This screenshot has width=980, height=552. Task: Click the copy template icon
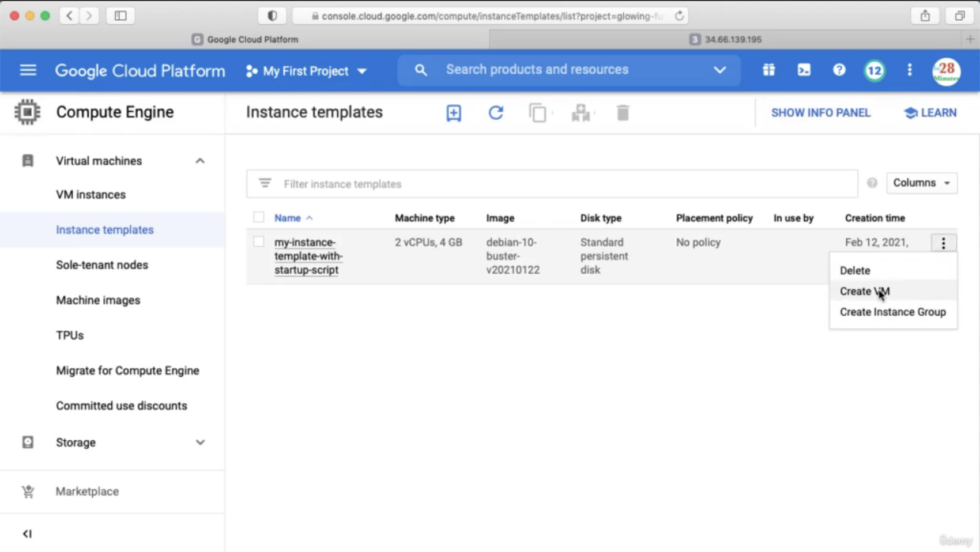(x=538, y=113)
